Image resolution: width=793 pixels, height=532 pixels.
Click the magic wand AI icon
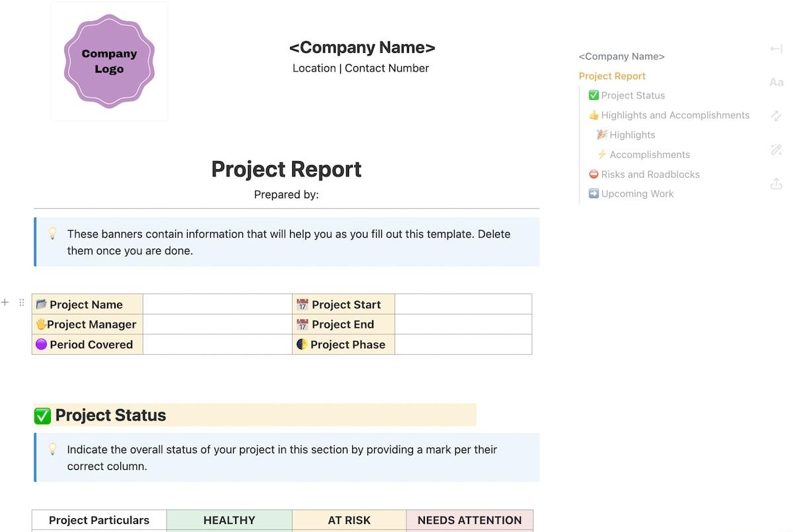pyautogui.click(x=776, y=150)
